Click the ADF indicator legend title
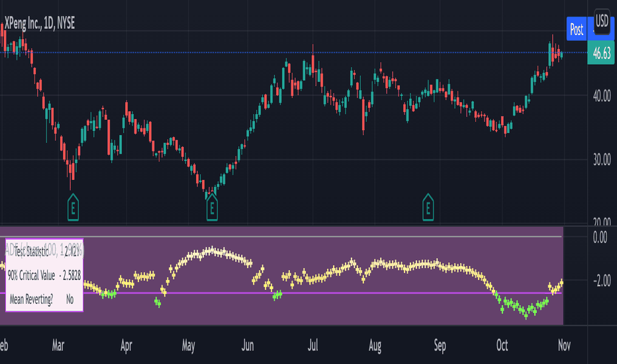This screenshot has height=364, width=617. click(x=44, y=250)
